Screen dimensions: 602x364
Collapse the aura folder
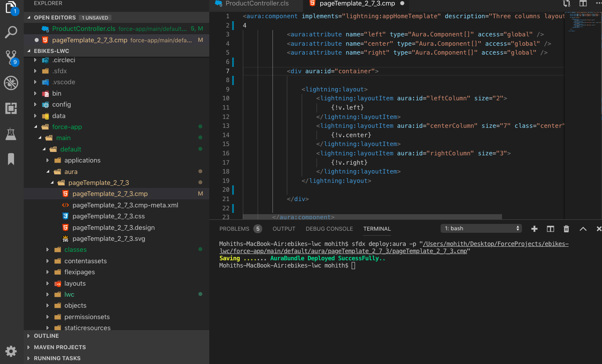(x=48, y=172)
